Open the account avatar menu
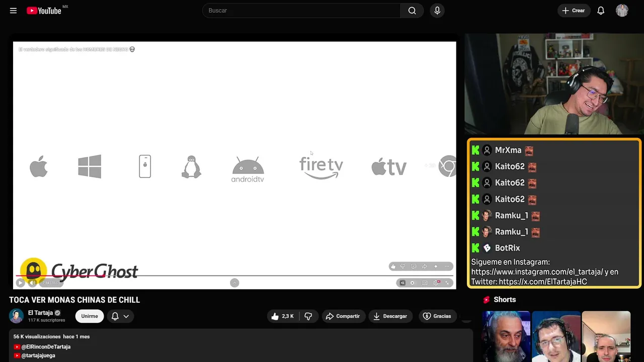 [x=622, y=11]
